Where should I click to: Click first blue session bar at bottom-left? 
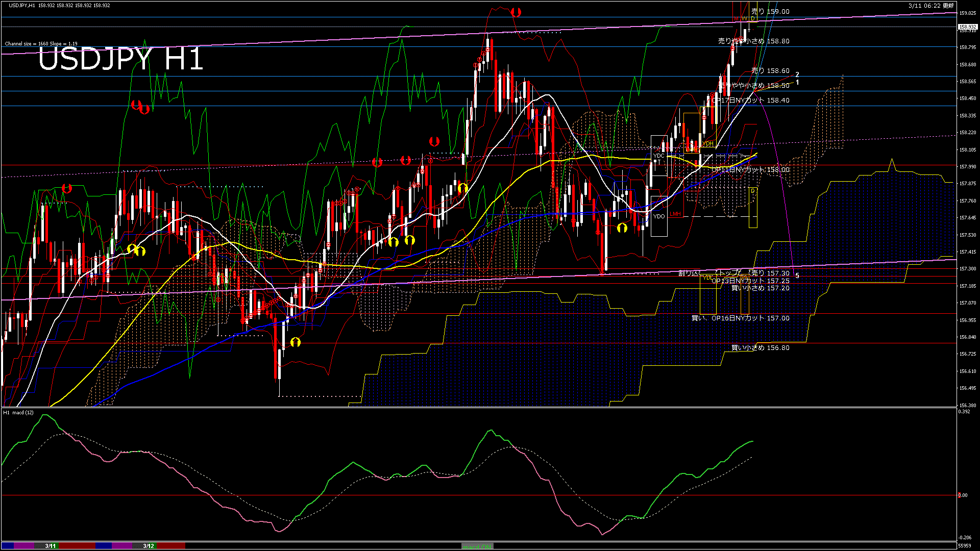click(x=8, y=546)
